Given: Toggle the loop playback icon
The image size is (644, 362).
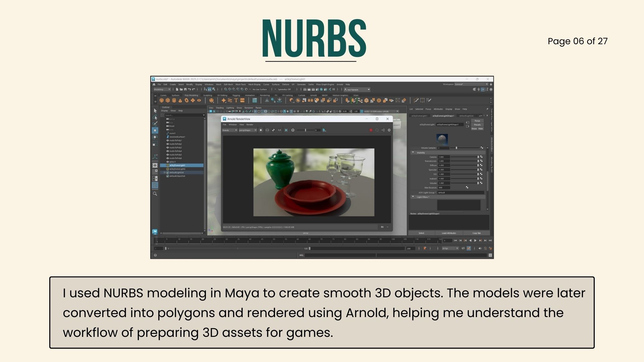Looking at the screenshot, I should point(463,248).
